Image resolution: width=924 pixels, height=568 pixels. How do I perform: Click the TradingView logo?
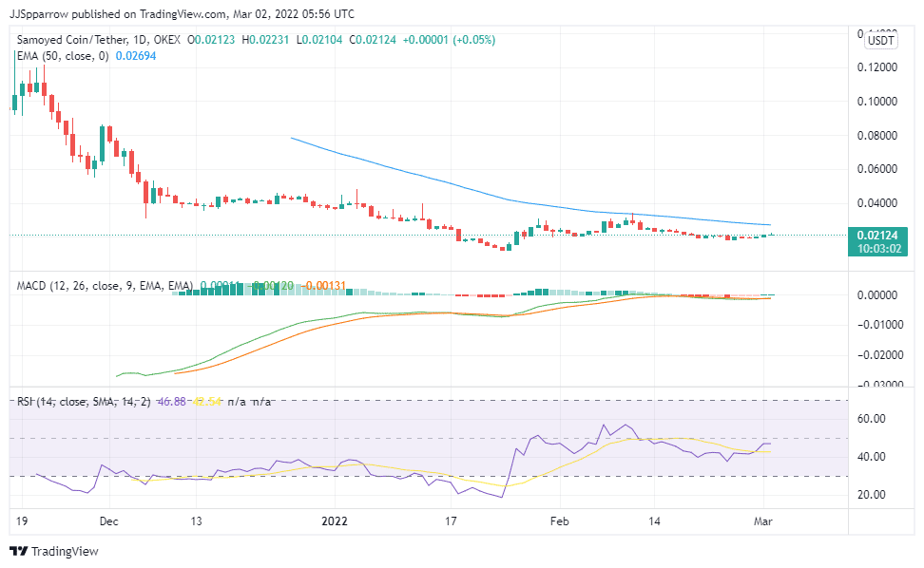53,552
